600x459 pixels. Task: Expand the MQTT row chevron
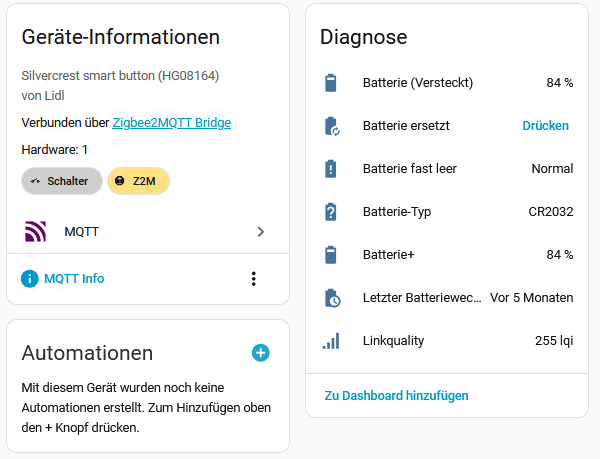click(261, 232)
